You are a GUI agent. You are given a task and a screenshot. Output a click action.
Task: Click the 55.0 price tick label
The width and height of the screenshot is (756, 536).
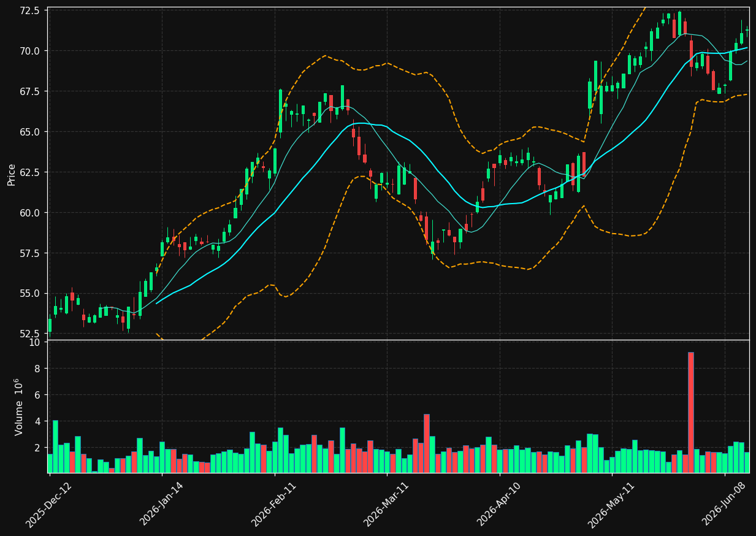pos(31,294)
